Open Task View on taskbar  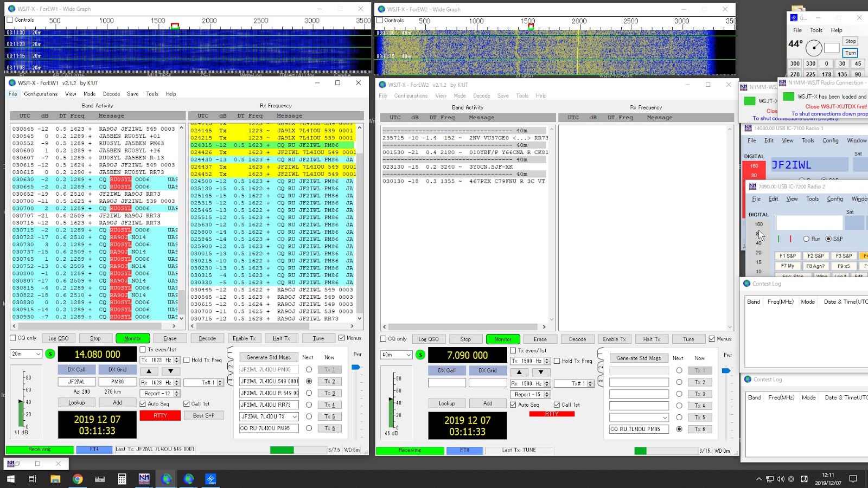[x=33, y=479]
